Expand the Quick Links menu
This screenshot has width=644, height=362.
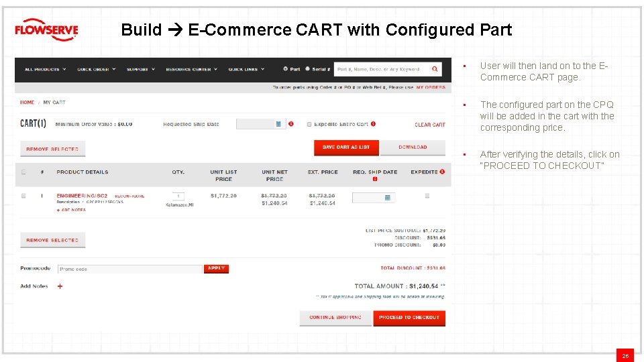point(246,69)
